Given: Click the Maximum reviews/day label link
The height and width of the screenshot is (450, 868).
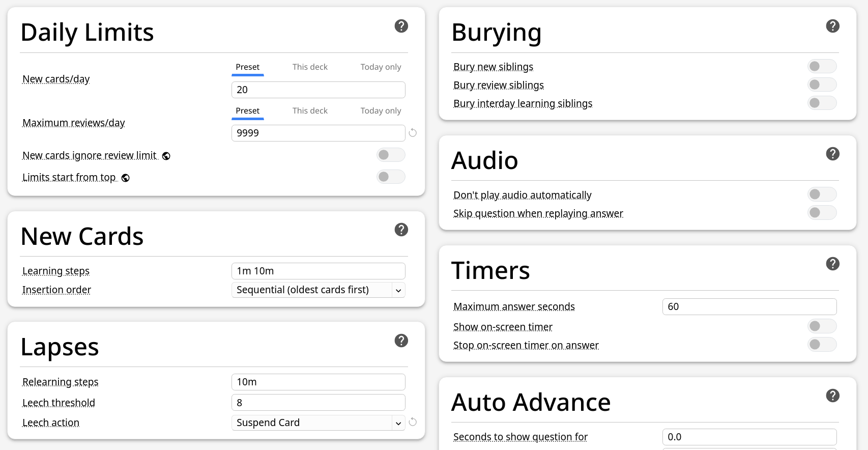Looking at the screenshot, I should [74, 123].
